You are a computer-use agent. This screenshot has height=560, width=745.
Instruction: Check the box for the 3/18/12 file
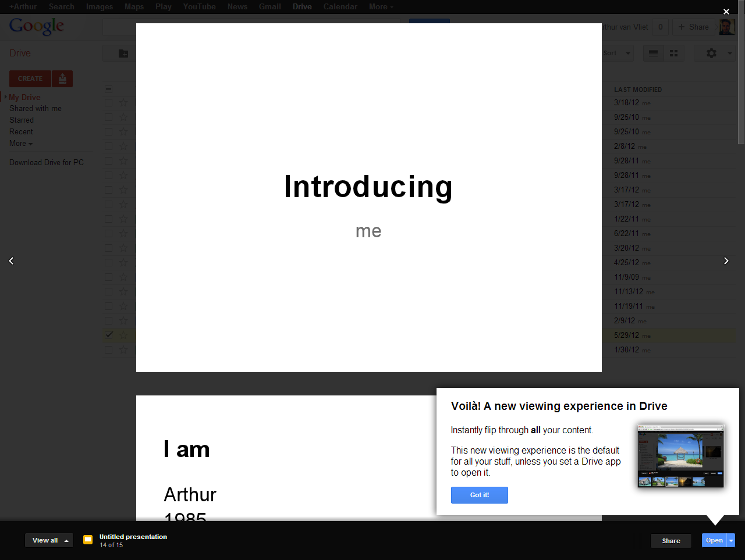point(109,102)
